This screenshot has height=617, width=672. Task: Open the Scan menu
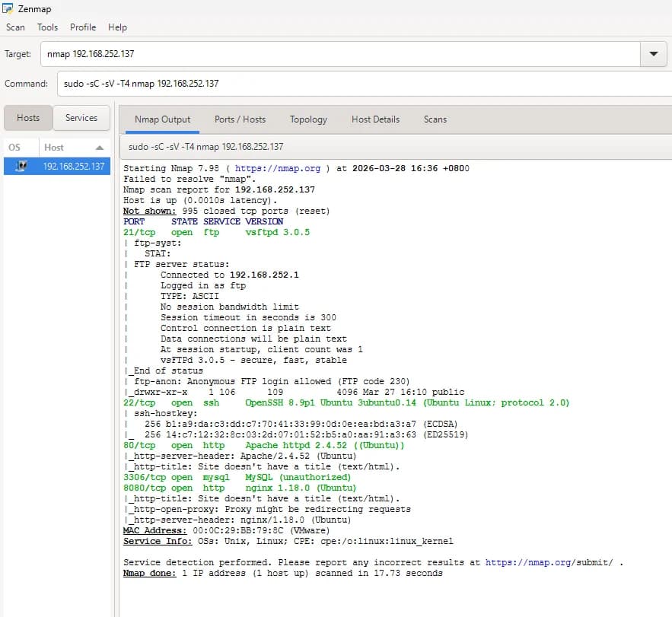click(x=15, y=27)
